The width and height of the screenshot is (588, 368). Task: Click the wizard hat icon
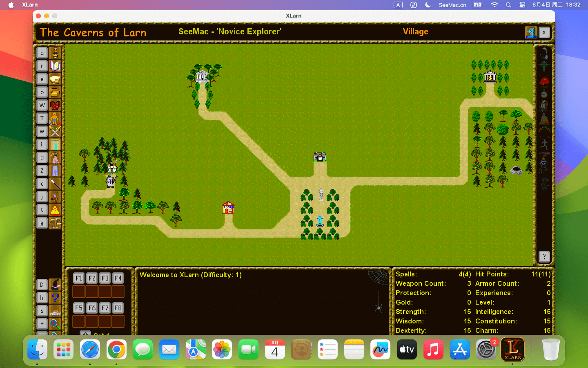pos(55,285)
